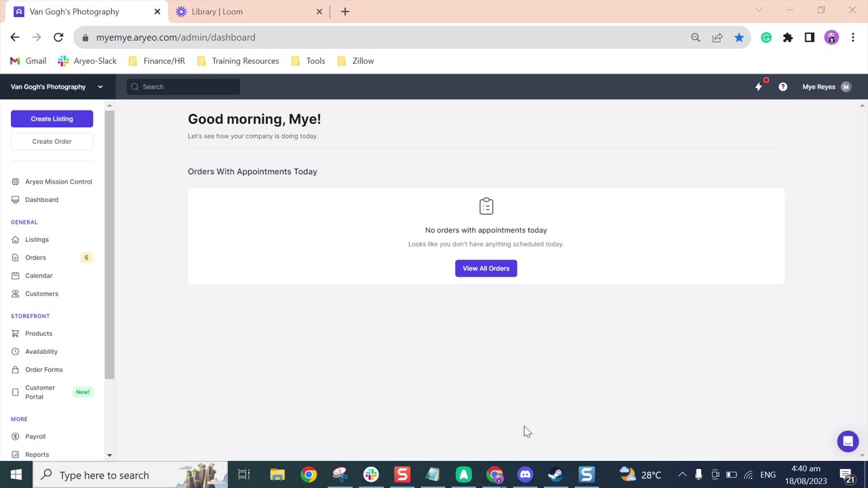Click the Mye Reyes avatar circle
This screenshot has height=488, width=868.
click(x=846, y=87)
